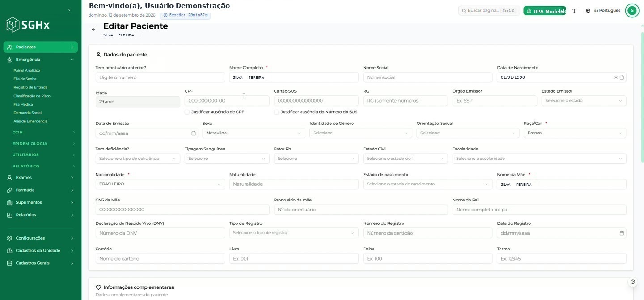Image resolution: width=644 pixels, height=300 pixels.
Task: Open the Sexo dropdown
Action: (254, 133)
